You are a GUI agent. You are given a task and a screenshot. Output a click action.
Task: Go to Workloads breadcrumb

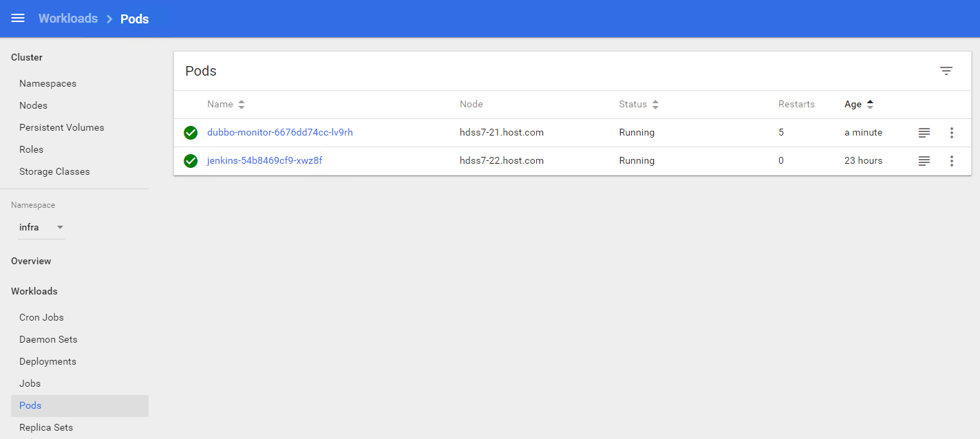(x=68, y=19)
